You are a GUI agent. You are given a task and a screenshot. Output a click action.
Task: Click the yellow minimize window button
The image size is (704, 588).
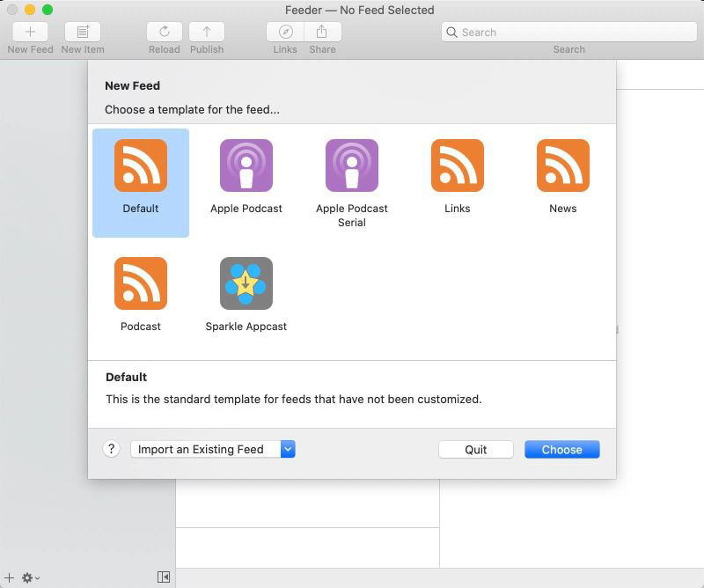click(x=30, y=10)
